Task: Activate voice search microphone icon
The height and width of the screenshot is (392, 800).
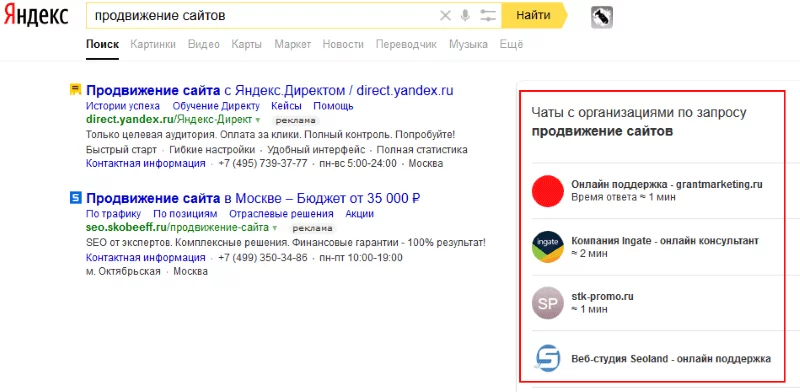Action: pos(465,16)
